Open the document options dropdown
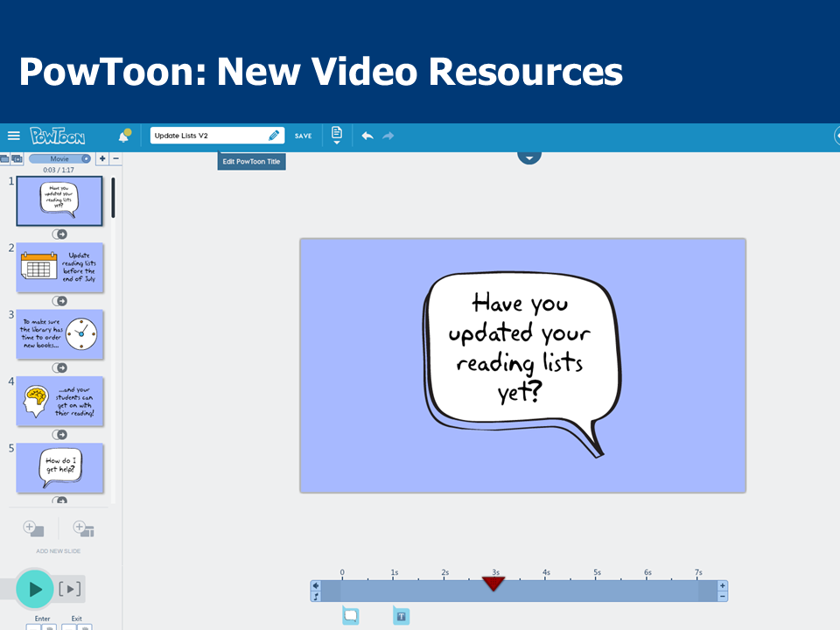This screenshot has width=840, height=630. click(337, 136)
